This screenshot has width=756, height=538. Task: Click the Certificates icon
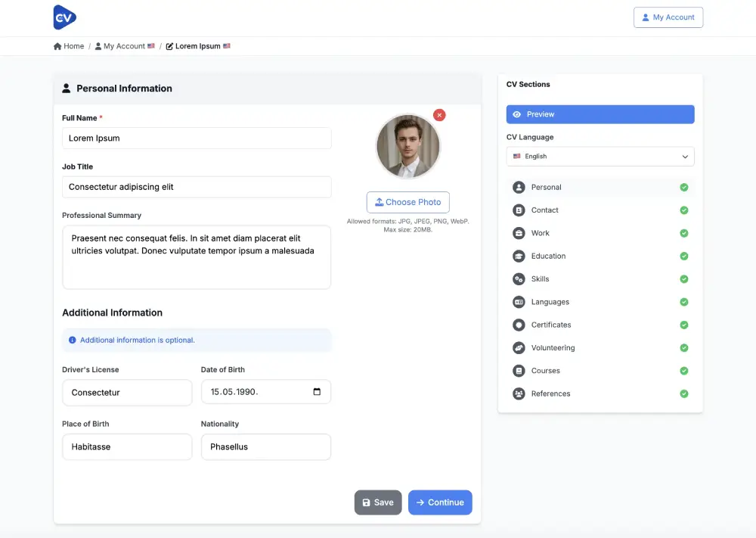(x=519, y=325)
